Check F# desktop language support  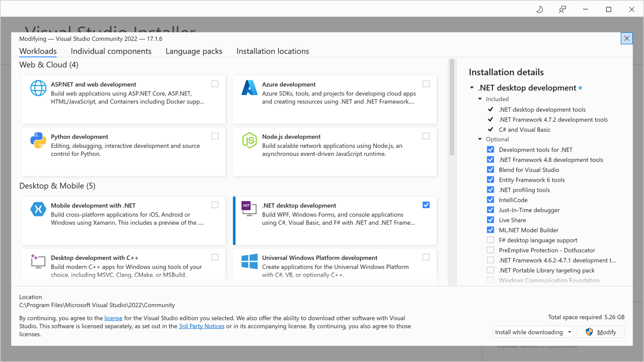tap(491, 240)
